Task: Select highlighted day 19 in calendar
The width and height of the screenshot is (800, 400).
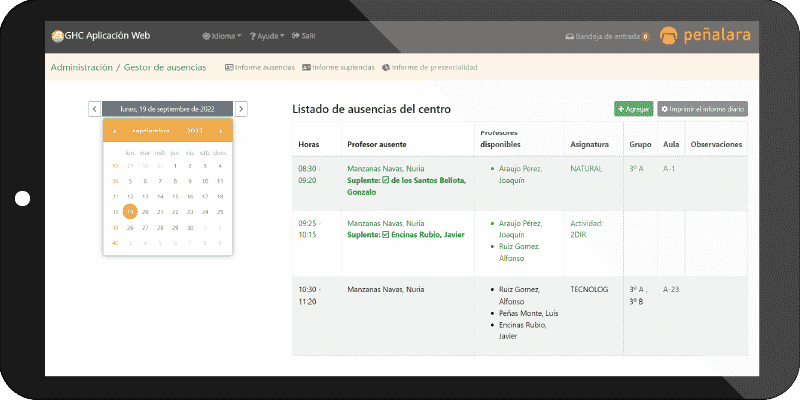Action: [x=130, y=212]
